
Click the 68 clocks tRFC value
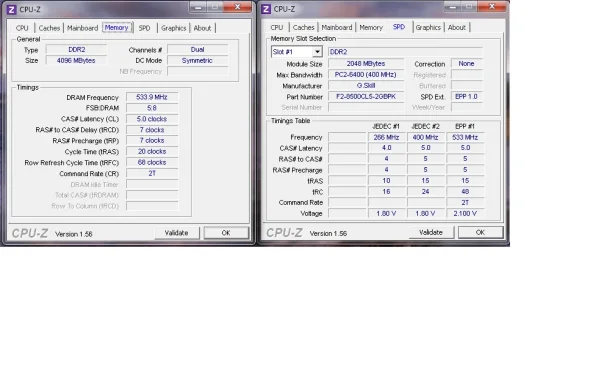coord(152,163)
